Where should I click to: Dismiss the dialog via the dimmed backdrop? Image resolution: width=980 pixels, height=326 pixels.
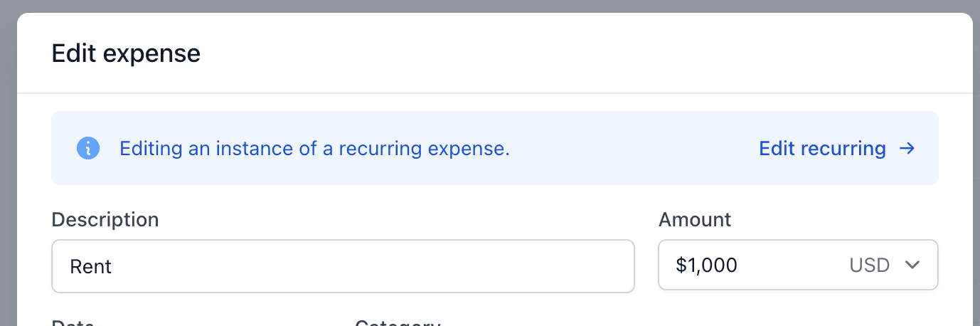(8, 163)
